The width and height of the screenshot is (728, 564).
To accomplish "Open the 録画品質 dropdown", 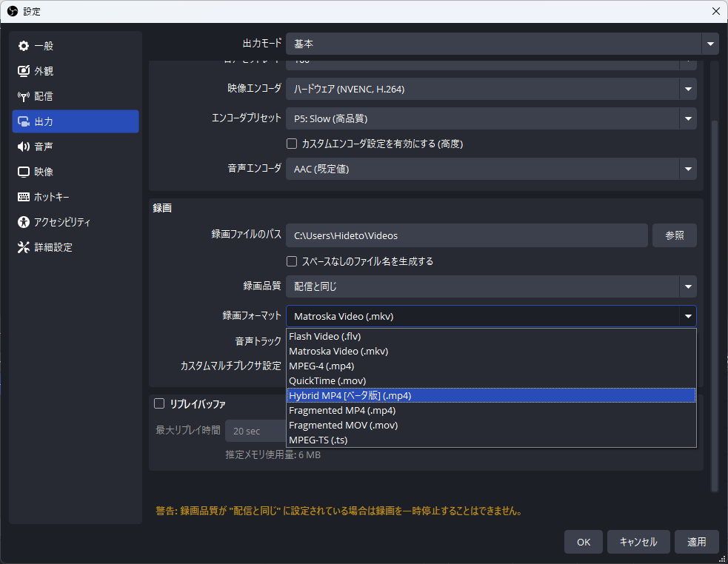I will [491, 286].
